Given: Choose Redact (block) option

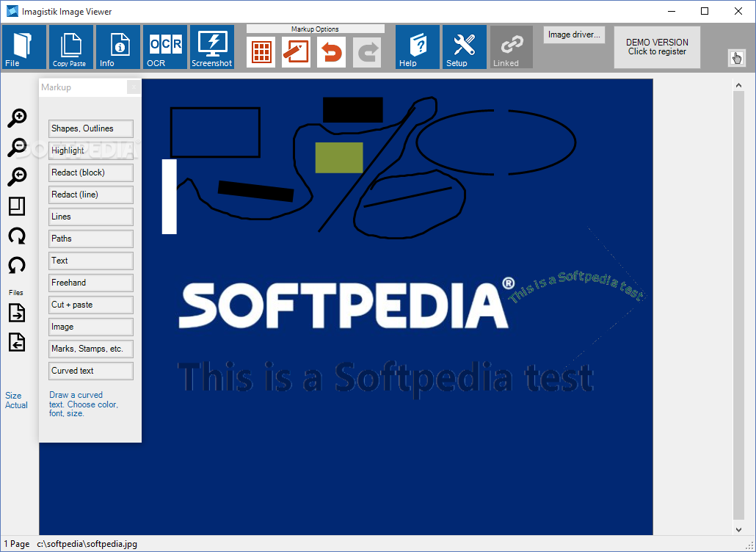Looking at the screenshot, I should point(91,172).
